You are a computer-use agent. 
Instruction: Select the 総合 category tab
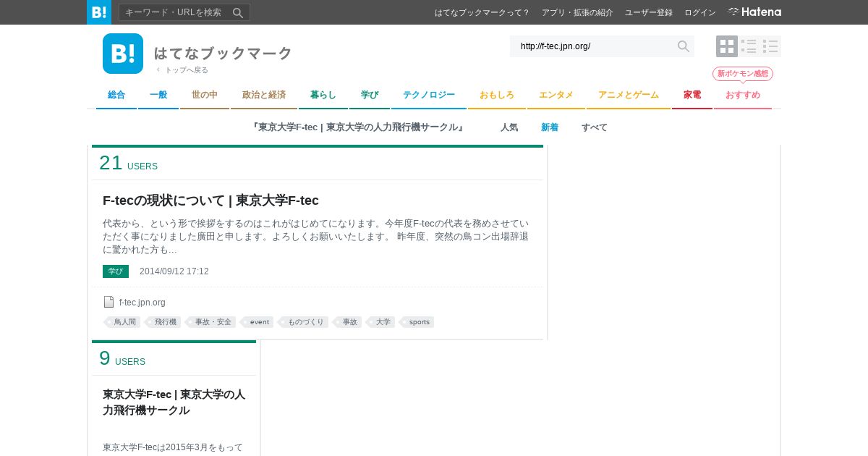(116, 95)
